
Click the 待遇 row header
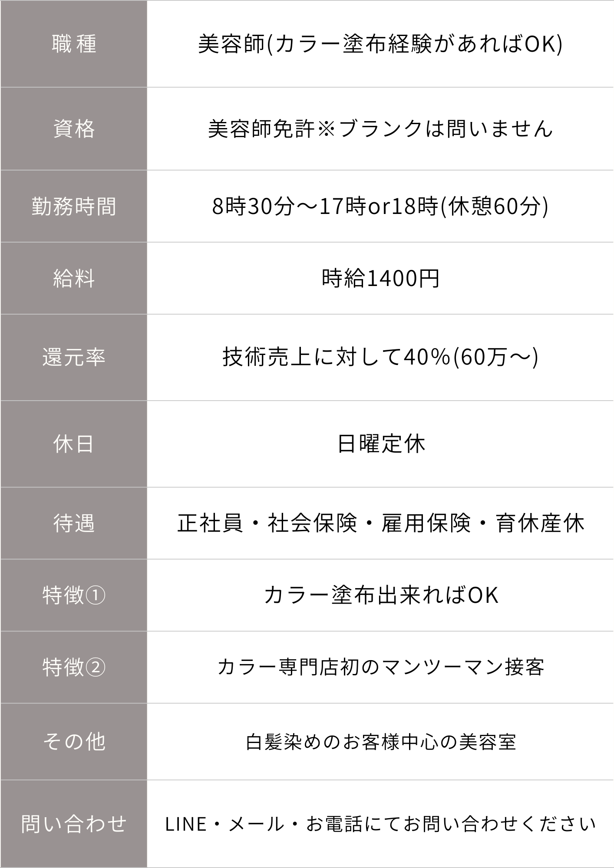(x=73, y=523)
